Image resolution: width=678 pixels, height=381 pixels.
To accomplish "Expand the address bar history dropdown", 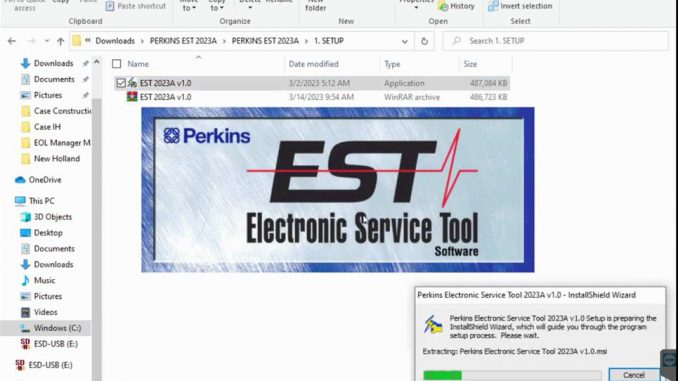I will coord(404,41).
